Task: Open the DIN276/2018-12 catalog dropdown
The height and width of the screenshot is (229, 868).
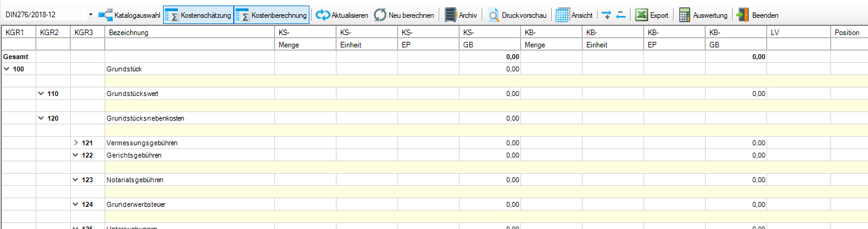Action: pyautogui.click(x=91, y=14)
